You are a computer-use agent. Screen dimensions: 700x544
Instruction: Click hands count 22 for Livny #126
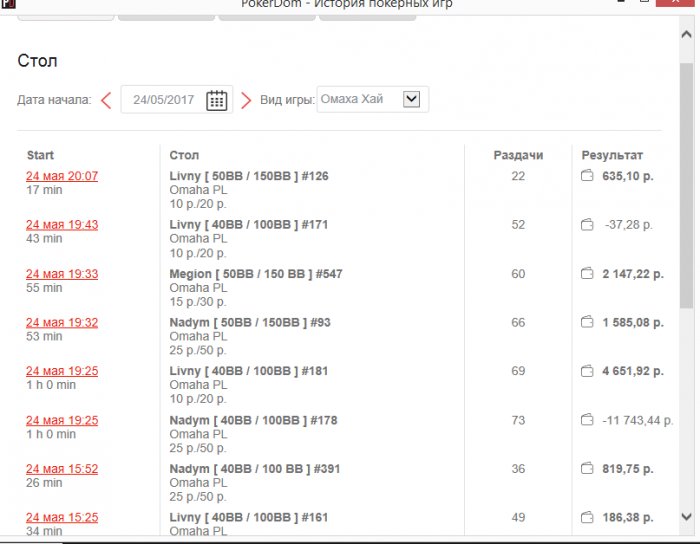[518, 176]
